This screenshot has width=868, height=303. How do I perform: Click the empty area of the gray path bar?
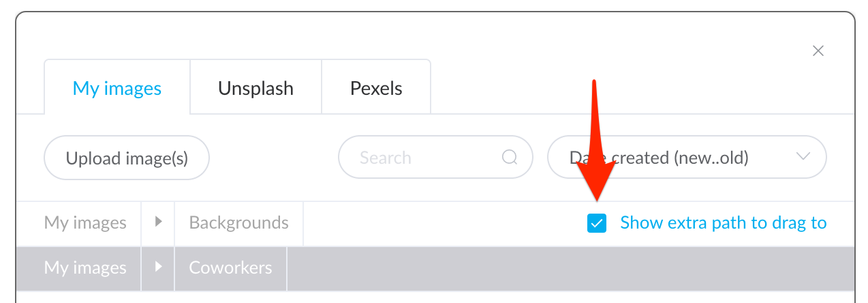pyautogui.click(x=570, y=268)
